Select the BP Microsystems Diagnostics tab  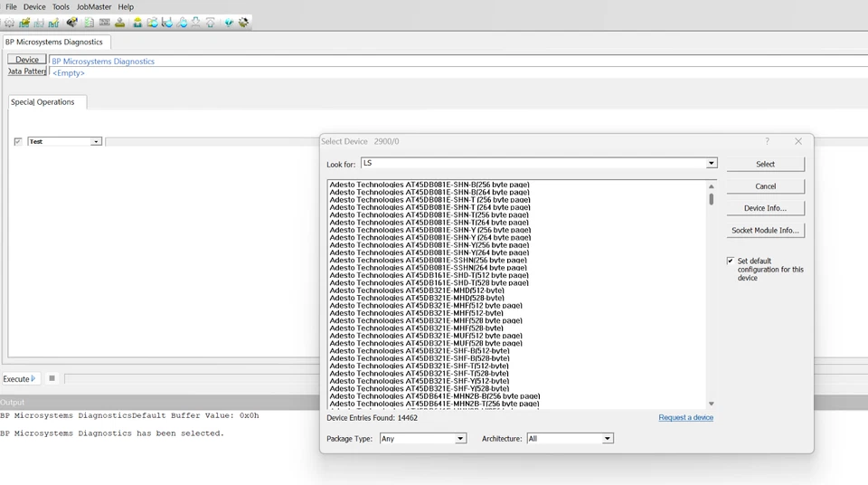[54, 42]
